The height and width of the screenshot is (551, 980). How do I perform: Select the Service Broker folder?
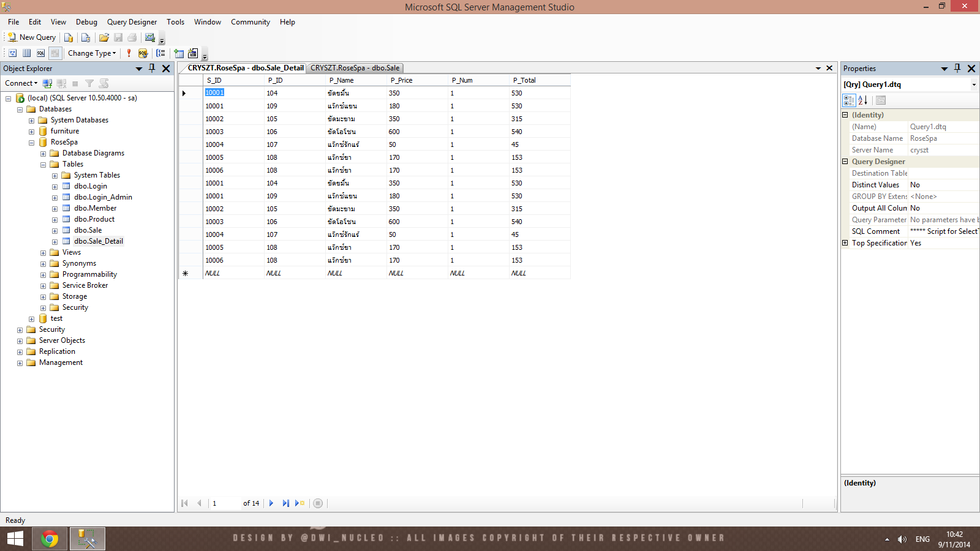85,285
